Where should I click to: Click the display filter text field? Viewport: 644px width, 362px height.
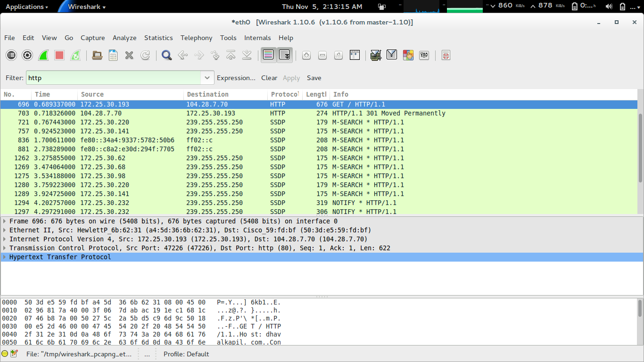(114, 78)
